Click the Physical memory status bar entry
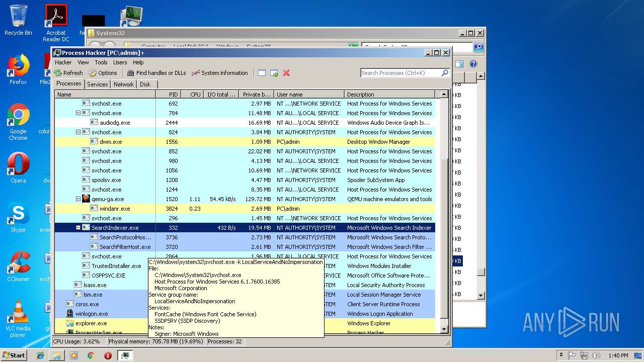 click(x=156, y=341)
